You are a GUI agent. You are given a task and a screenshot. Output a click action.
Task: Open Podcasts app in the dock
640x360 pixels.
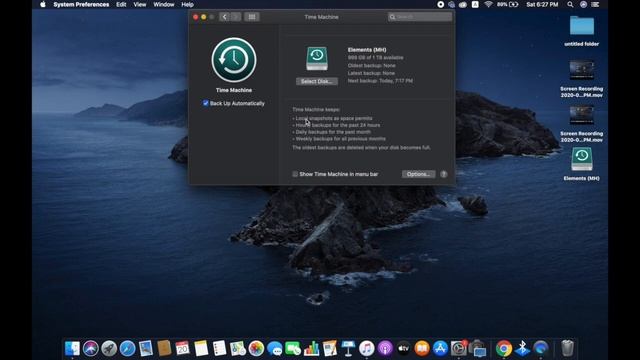[385, 349]
